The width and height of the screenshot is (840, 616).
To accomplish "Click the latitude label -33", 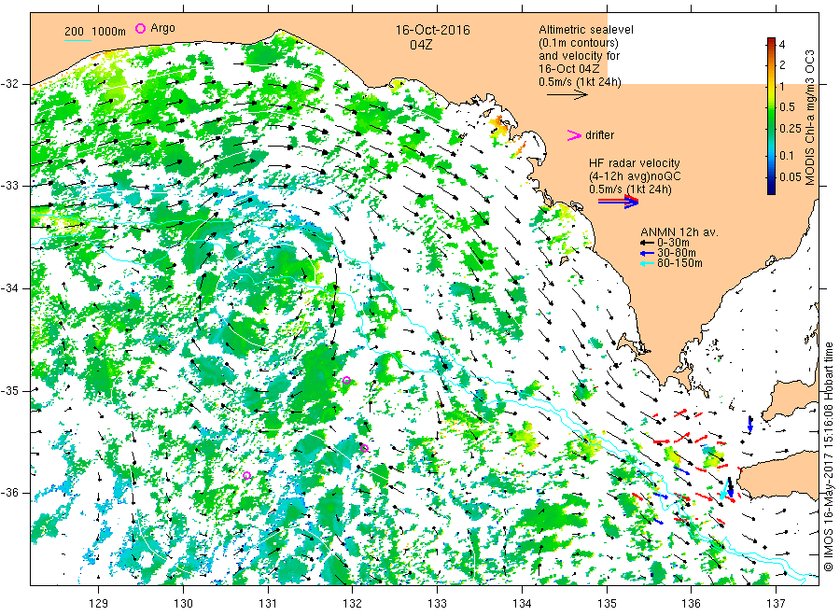I will (x=9, y=186).
